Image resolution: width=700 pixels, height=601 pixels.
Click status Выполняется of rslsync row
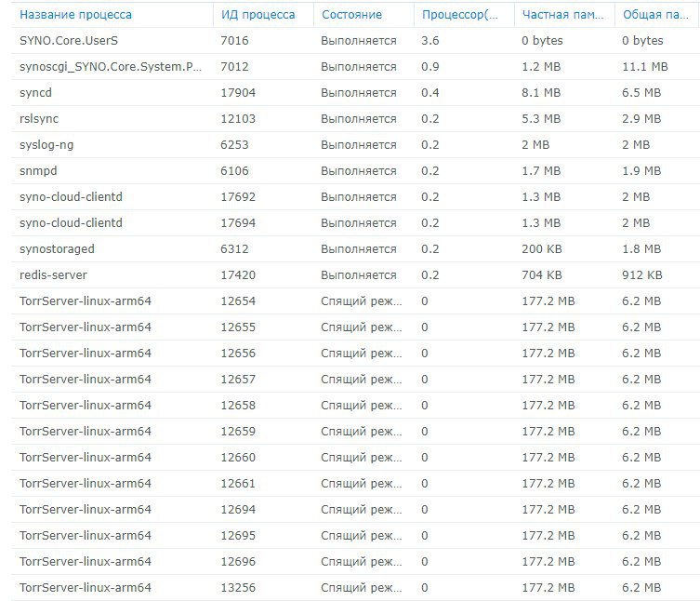(359, 118)
